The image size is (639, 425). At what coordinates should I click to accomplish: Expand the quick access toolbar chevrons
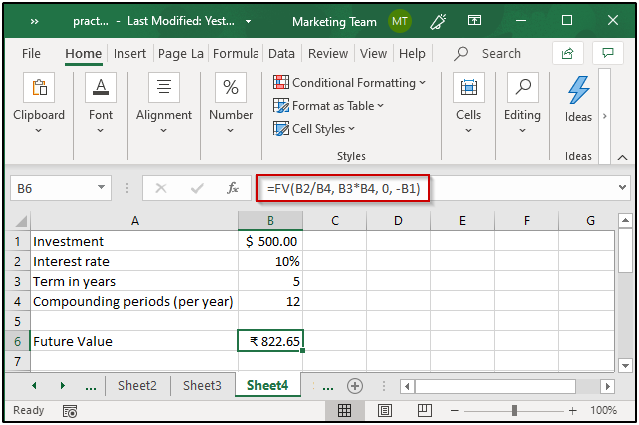(34, 21)
